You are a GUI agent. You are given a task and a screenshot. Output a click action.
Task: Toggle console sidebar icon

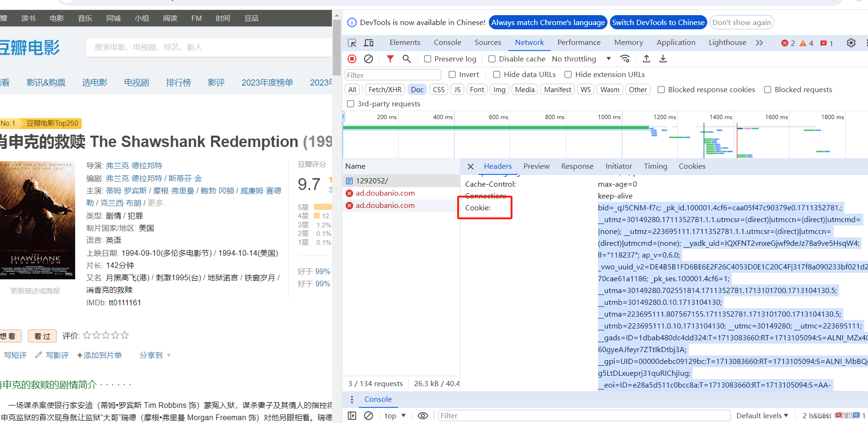(x=352, y=415)
